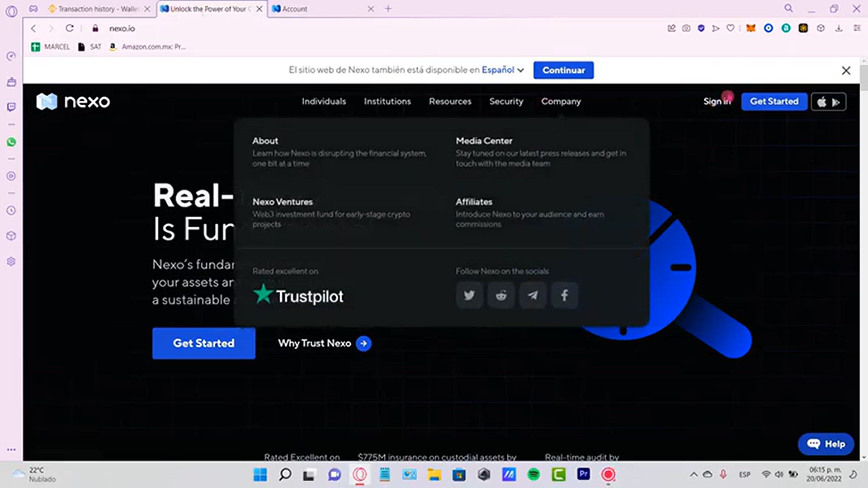This screenshot has width=868, height=488.
Task: Click app store download icons button
Action: tap(829, 102)
